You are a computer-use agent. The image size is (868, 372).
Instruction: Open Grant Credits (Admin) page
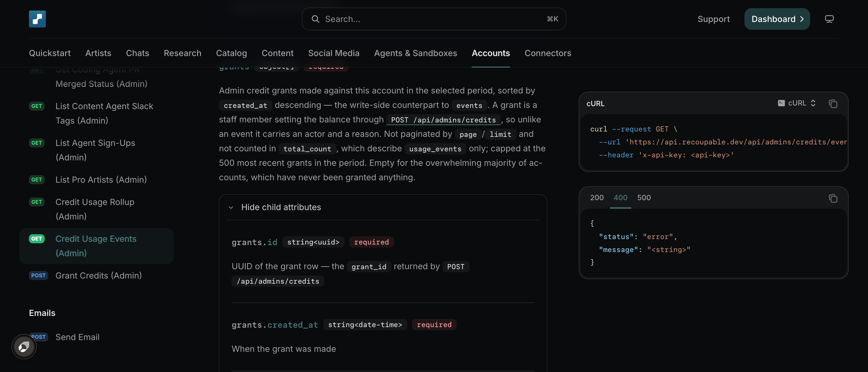point(96,275)
